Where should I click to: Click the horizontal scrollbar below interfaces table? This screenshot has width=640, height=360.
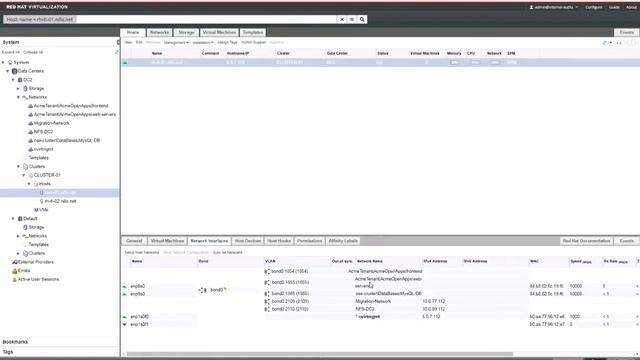[x=319, y=354]
